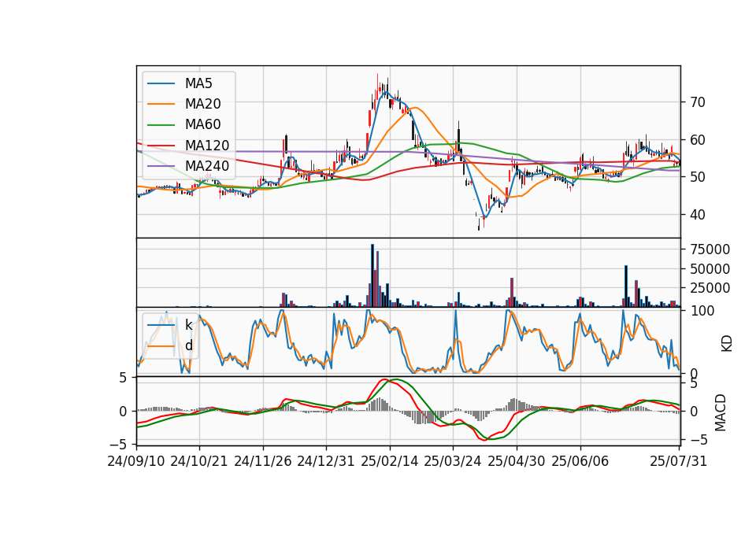Click the MA60 legend label
This screenshot has height=543, width=756.
click(202, 125)
